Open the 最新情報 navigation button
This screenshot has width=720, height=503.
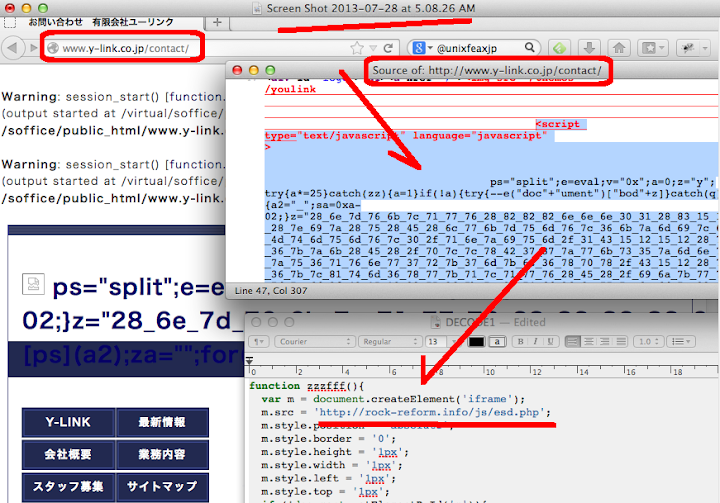click(162, 422)
